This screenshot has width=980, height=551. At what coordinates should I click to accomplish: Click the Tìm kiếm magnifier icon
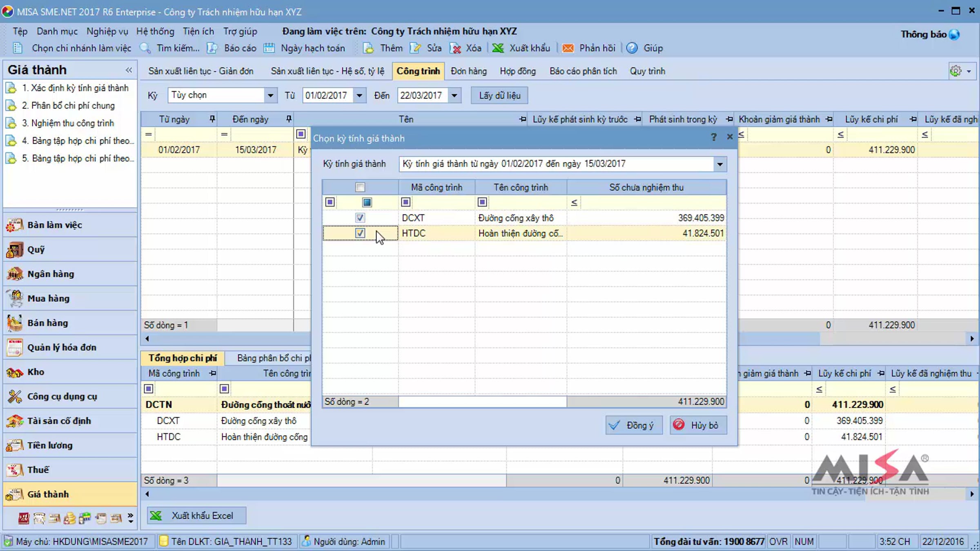(x=145, y=48)
